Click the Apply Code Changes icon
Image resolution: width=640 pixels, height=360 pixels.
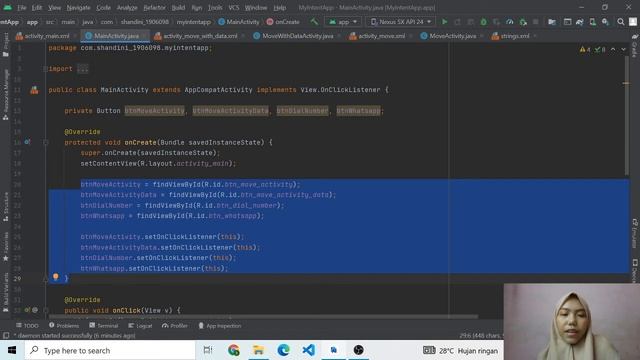point(471,22)
